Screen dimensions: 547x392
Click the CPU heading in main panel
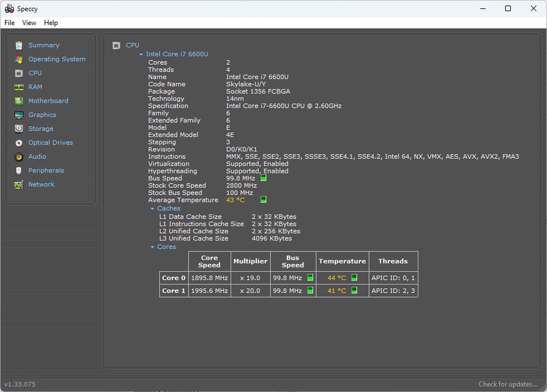(132, 45)
